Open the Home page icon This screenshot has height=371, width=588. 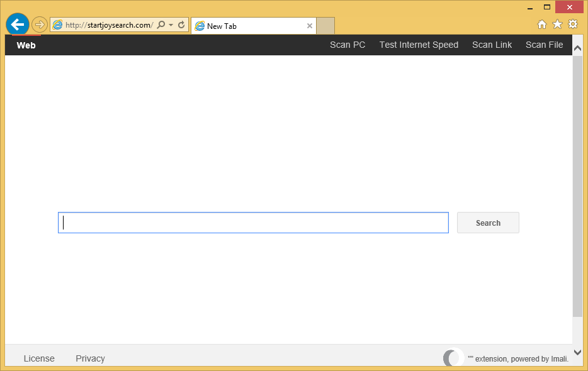point(541,25)
